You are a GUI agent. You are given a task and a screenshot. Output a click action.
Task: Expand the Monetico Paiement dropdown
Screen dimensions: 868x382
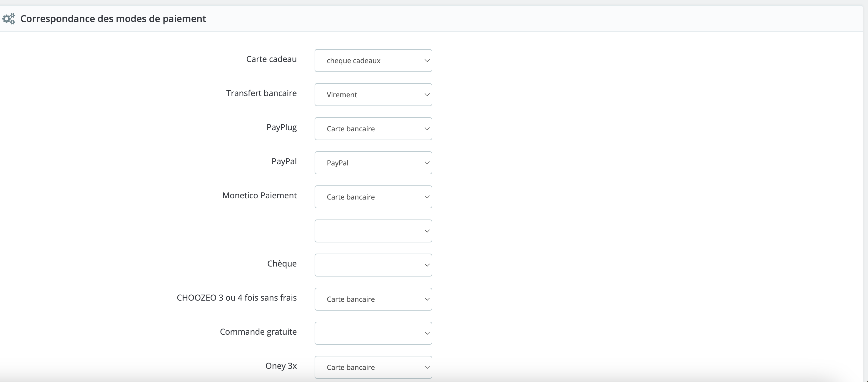click(373, 197)
